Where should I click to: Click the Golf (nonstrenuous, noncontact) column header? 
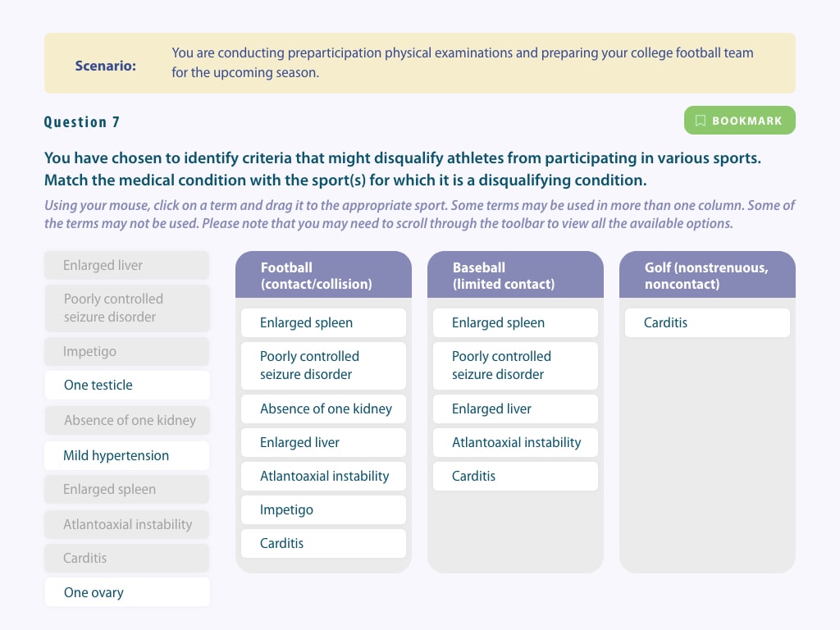[707, 275]
